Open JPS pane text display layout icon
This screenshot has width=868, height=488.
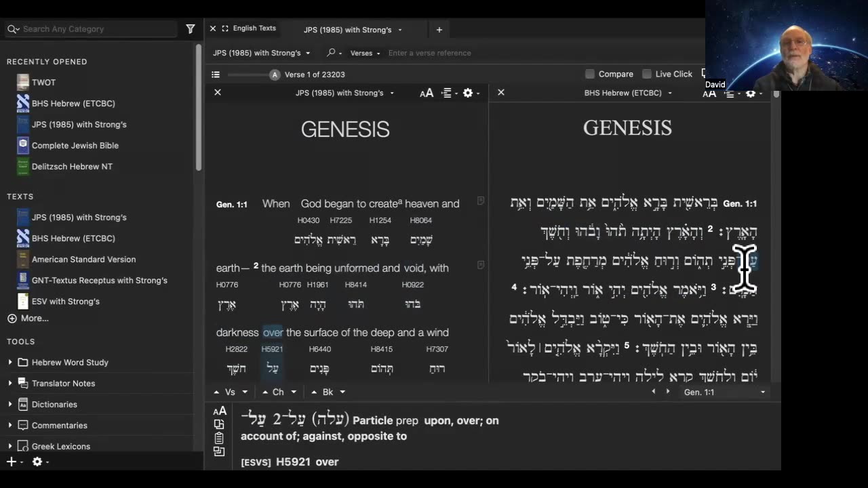click(446, 93)
